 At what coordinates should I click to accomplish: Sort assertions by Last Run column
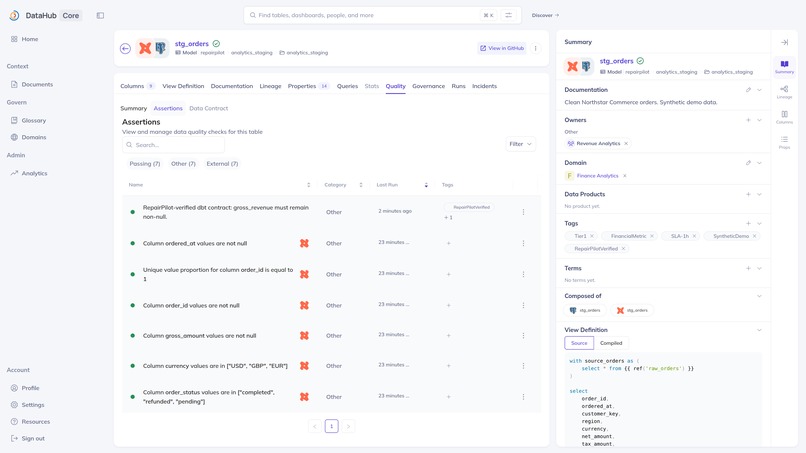pyautogui.click(x=426, y=185)
